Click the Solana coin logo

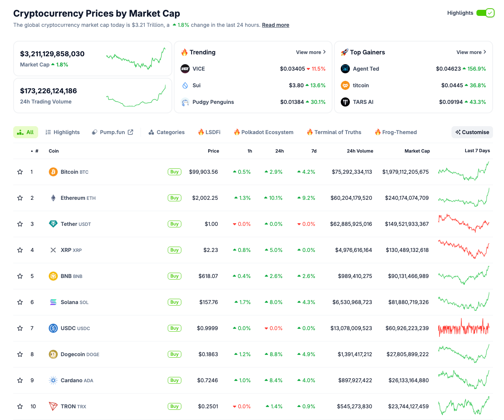pyautogui.click(x=53, y=302)
